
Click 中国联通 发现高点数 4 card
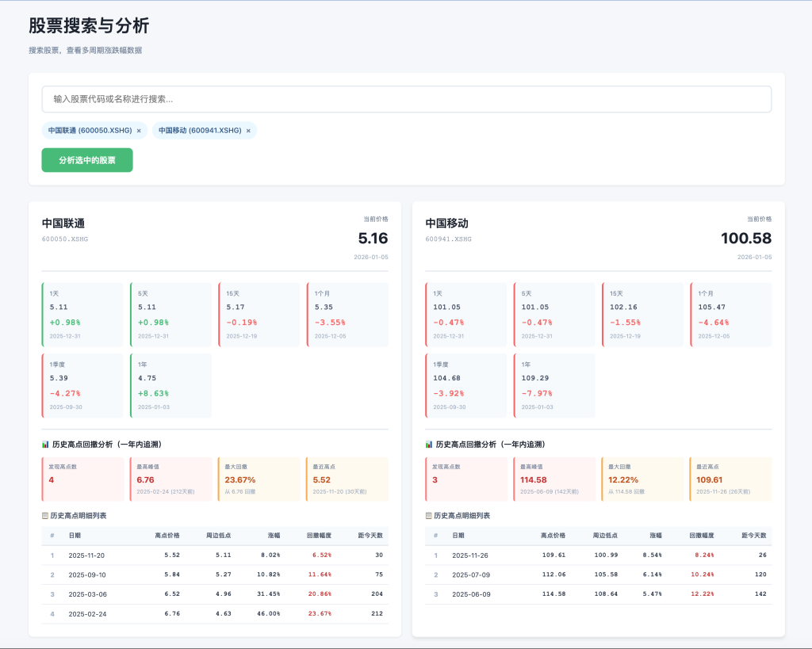pyautogui.click(x=82, y=479)
